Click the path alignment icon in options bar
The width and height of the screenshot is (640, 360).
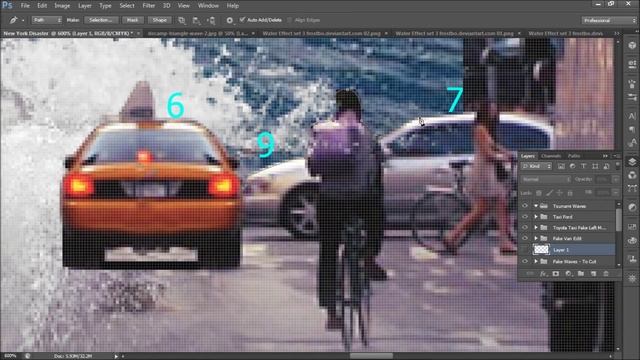tap(196, 20)
